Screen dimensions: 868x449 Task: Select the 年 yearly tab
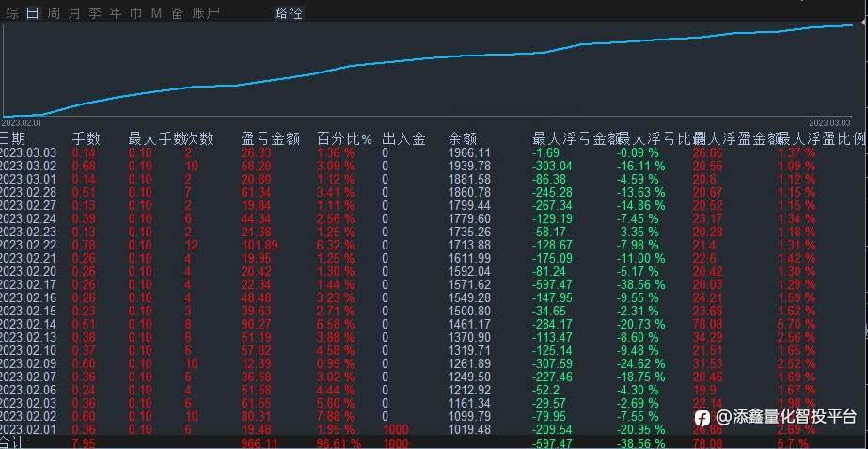[x=115, y=13]
